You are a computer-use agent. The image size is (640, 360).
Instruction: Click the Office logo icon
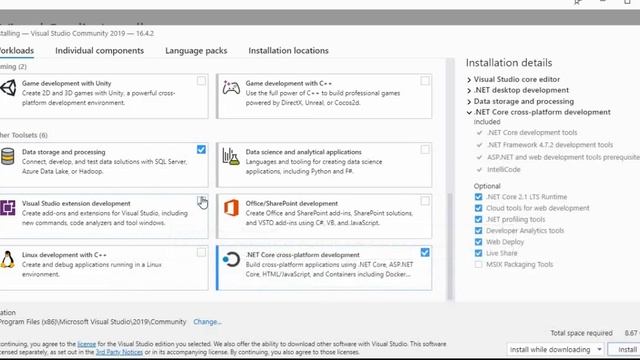pos(231,208)
